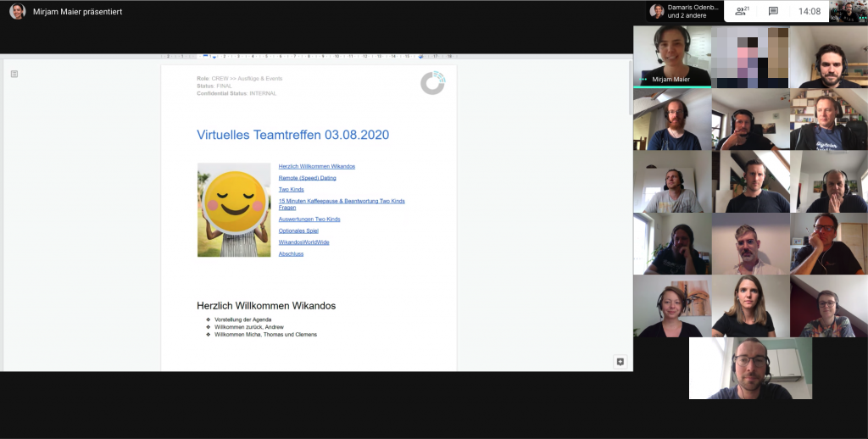Screen dimensions: 868x439
Task: Click the 'Virtuelles Teamtreffen 03.08.2020' title
Action: (292, 135)
